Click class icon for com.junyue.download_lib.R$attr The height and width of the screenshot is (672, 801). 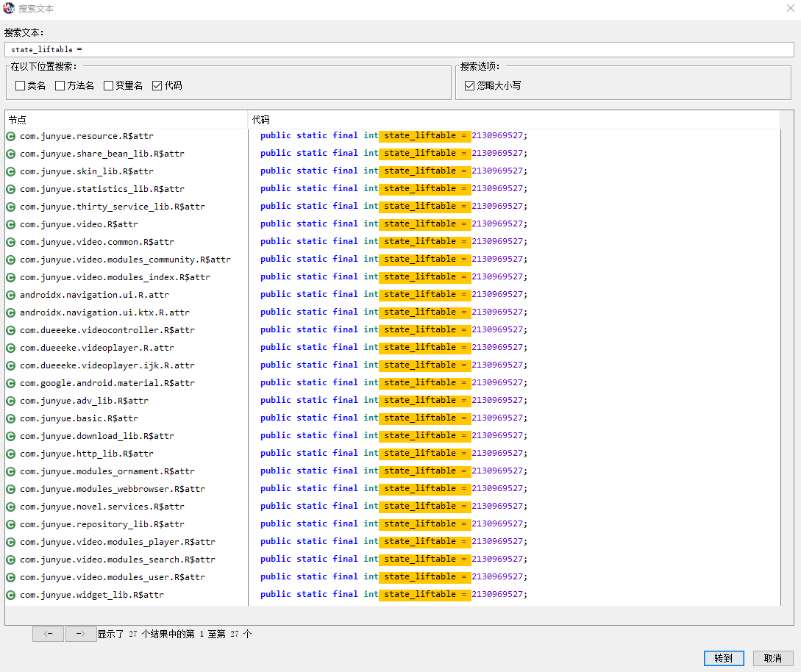click(11, 436)
